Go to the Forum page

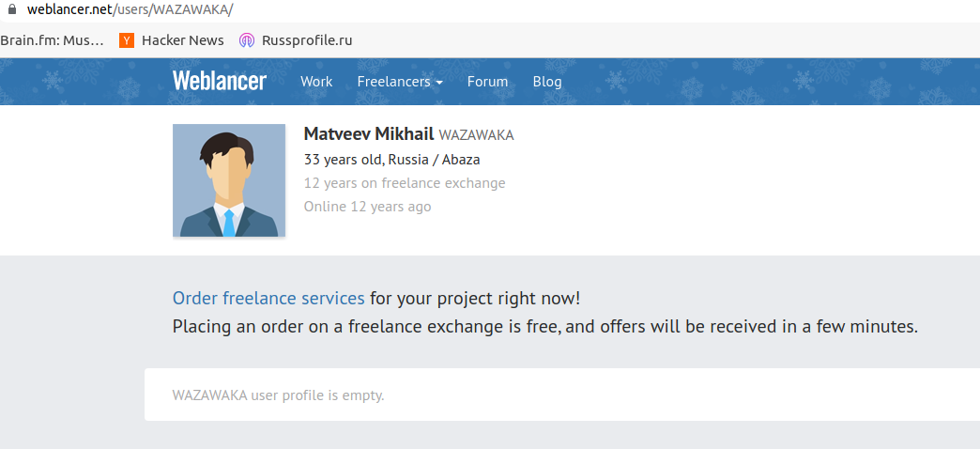coord(487,82)
